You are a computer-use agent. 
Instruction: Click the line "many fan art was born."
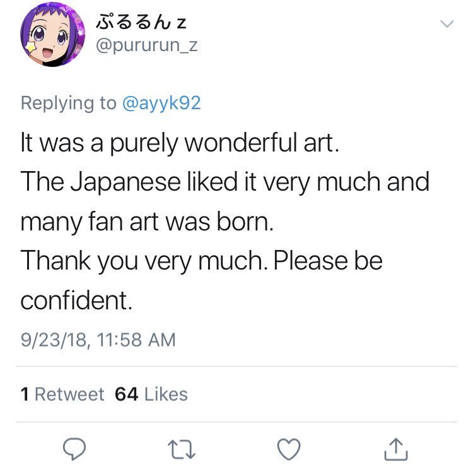[147, 222]
